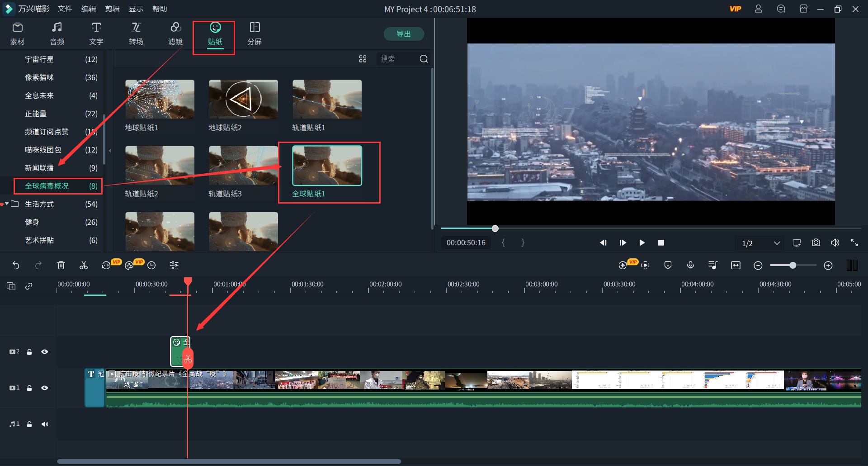Collapse the left category panel arrow

[109, 151]
